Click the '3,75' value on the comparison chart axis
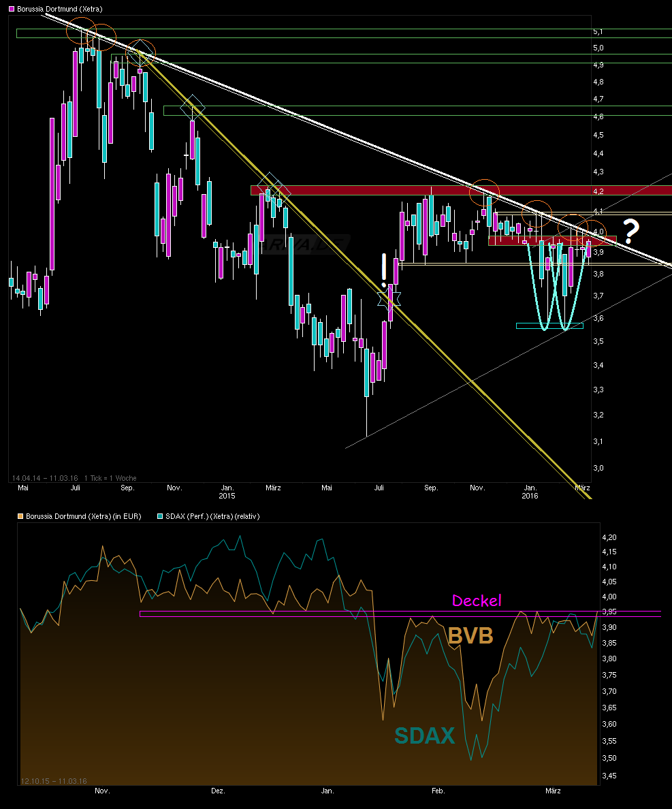Image resolution: width=672 pixels, height=809 pixels. tap(609, 675)
